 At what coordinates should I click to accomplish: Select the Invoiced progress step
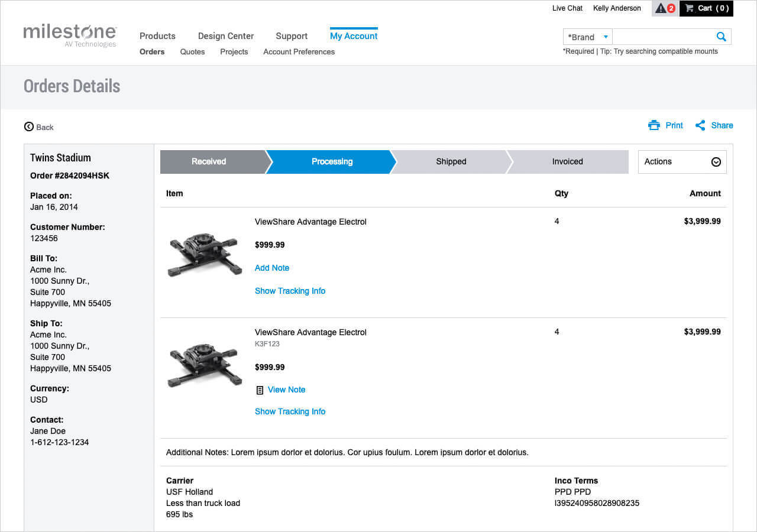[568, 161]
